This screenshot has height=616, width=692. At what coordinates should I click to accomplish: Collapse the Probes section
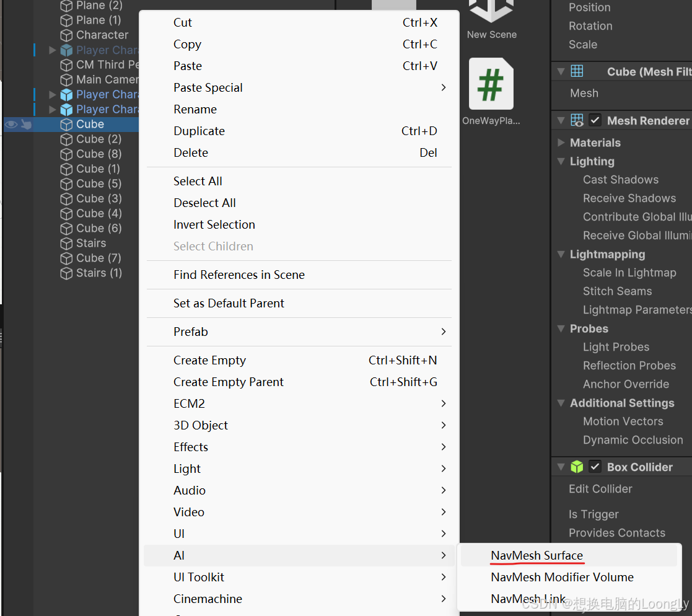click(561, 328)
